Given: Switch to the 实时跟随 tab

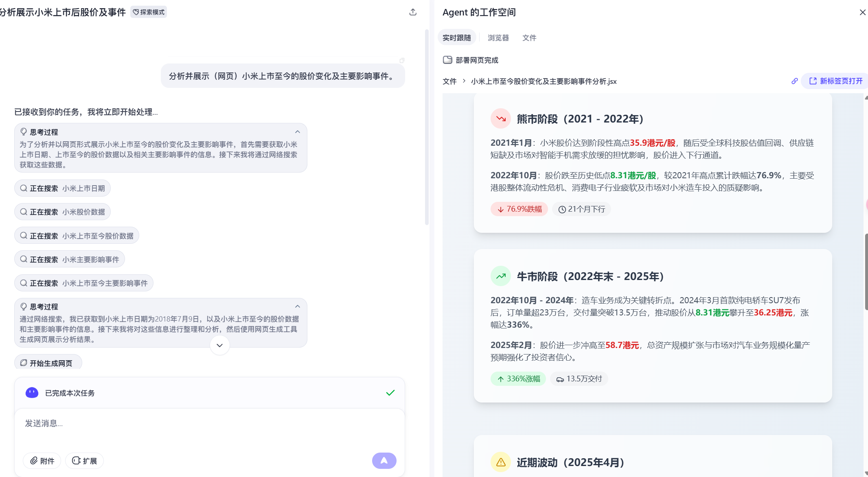Looking at the screenshot, I should [x=457, y=37].
